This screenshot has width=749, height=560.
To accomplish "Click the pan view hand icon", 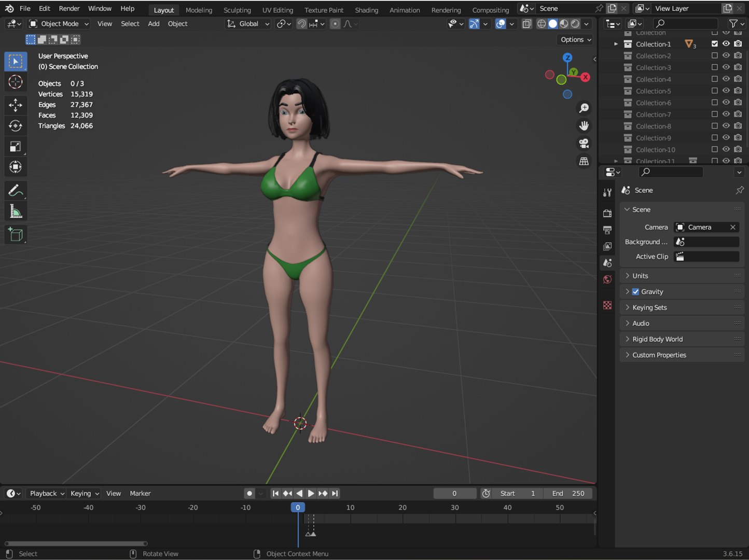I will [x=584, y=125].
